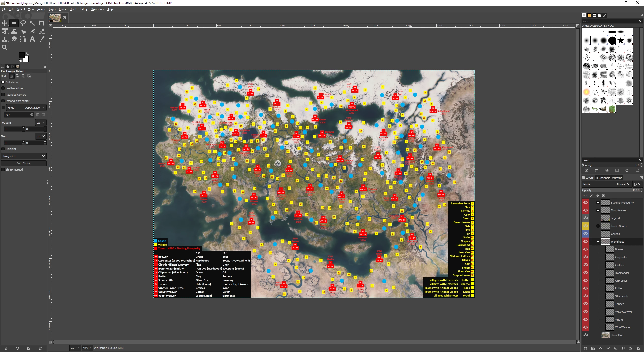Select the Zoom magnifier tool
The image size is (644, 352).
[x=5, y=47]
